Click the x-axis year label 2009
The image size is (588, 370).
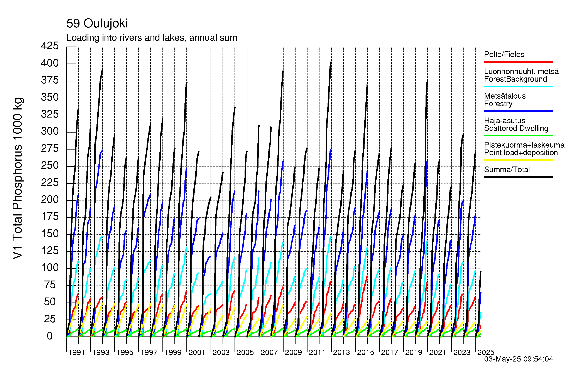[293, 352]
